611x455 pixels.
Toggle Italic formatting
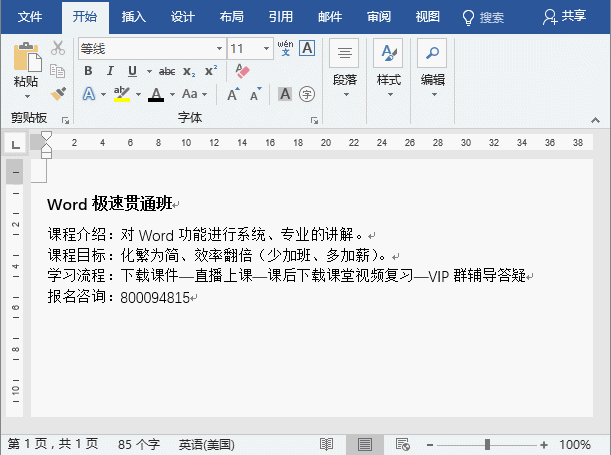pos(110,71)
